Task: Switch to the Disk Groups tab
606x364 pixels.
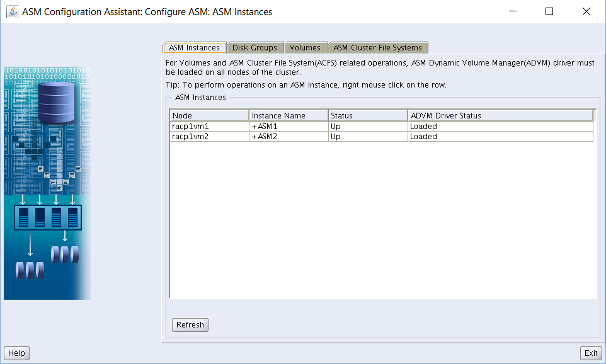Action: pyautogui.click(x=254, y=48)
